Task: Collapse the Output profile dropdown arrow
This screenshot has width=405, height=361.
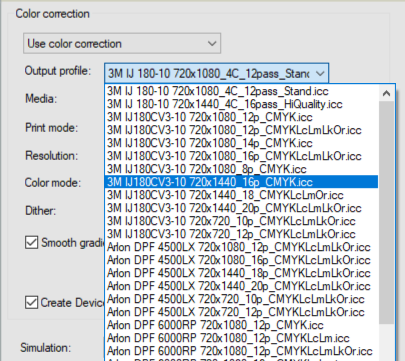Action: coord(320,73)
